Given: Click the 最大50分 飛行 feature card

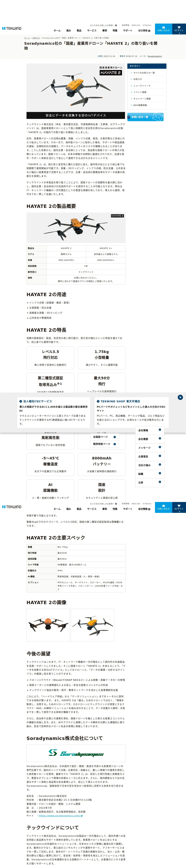Looking at the screenshot, I should 102,382.
